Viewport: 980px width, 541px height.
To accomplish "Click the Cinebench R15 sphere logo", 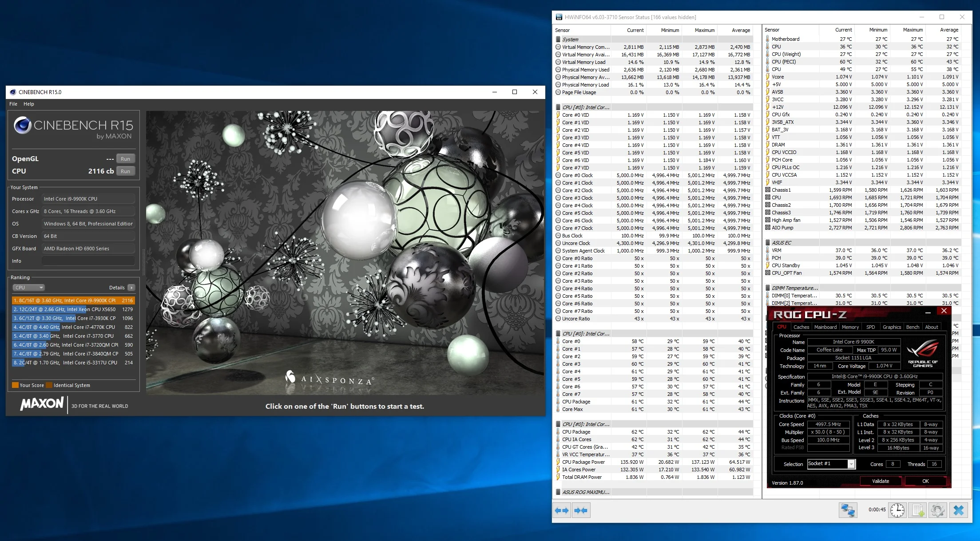I will point(22,125).
